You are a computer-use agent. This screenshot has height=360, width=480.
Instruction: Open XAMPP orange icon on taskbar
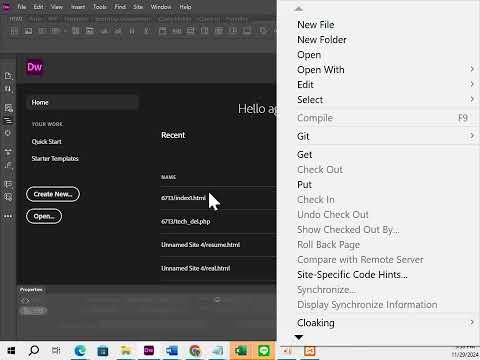coord(310,351)
